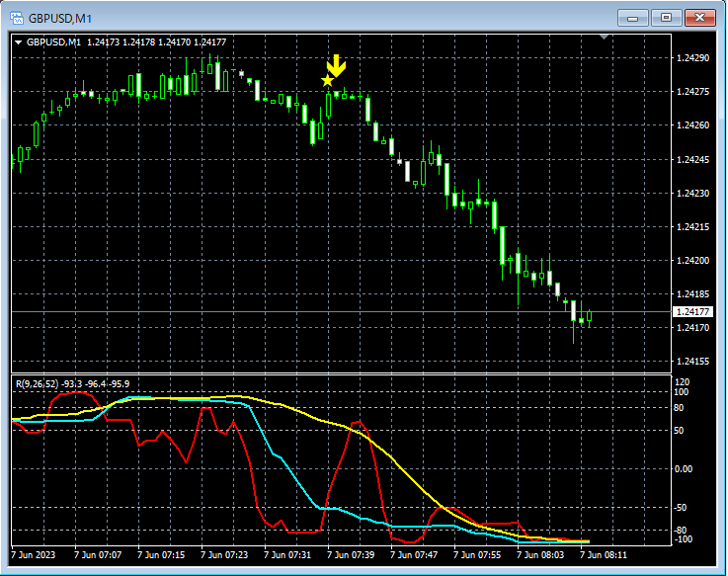Maximize the GBPUSD,M1 chart window
The width and height of the screenshot is (728, 576).
coord(666,18)
